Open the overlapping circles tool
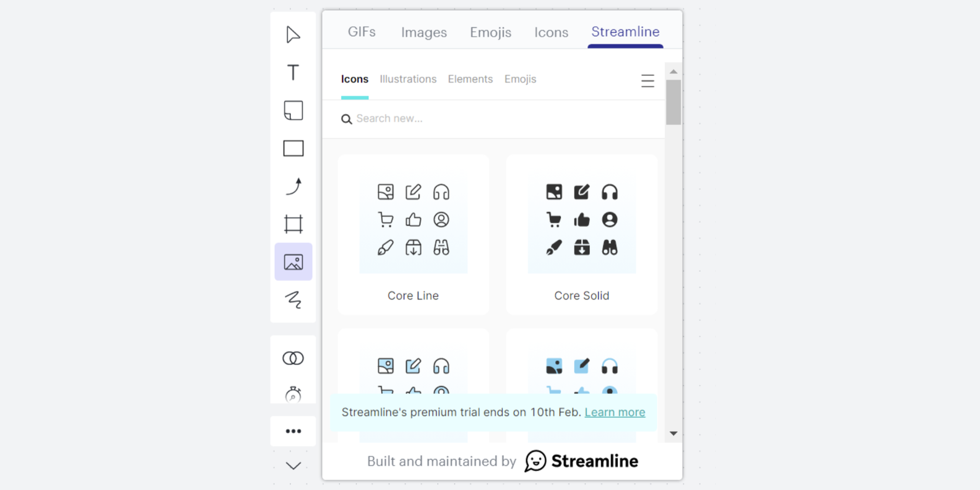The height and width of the screenshot is (490, 980). tap(293, 358)
